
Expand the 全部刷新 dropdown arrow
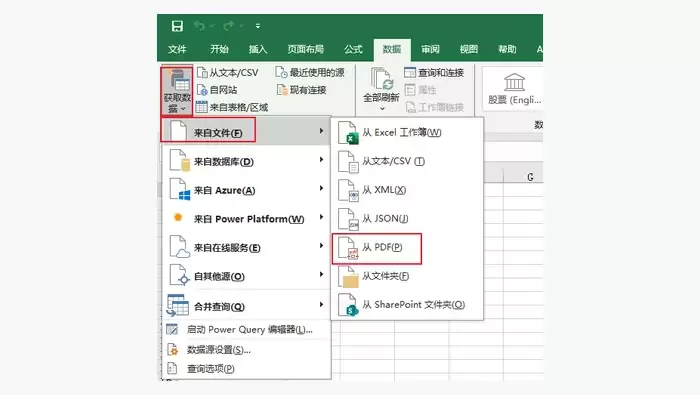(x=382, y=108)
